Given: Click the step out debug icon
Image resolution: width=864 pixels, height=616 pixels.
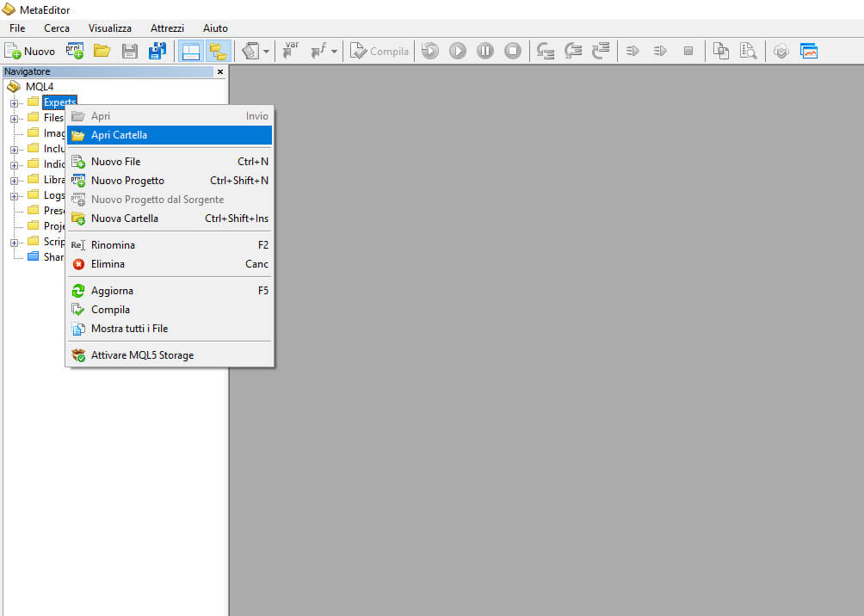Looking at the screenshot, I should click(601, 52).
